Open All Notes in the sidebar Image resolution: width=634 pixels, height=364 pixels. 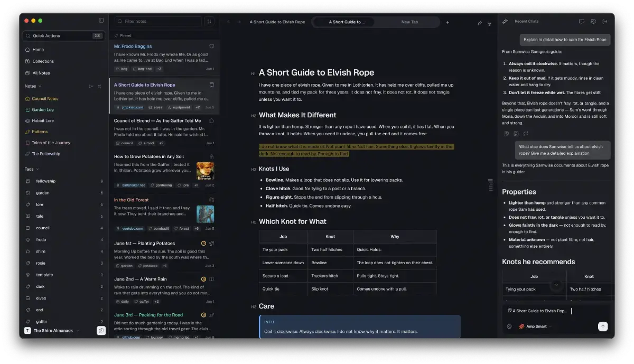click(64, 73)
